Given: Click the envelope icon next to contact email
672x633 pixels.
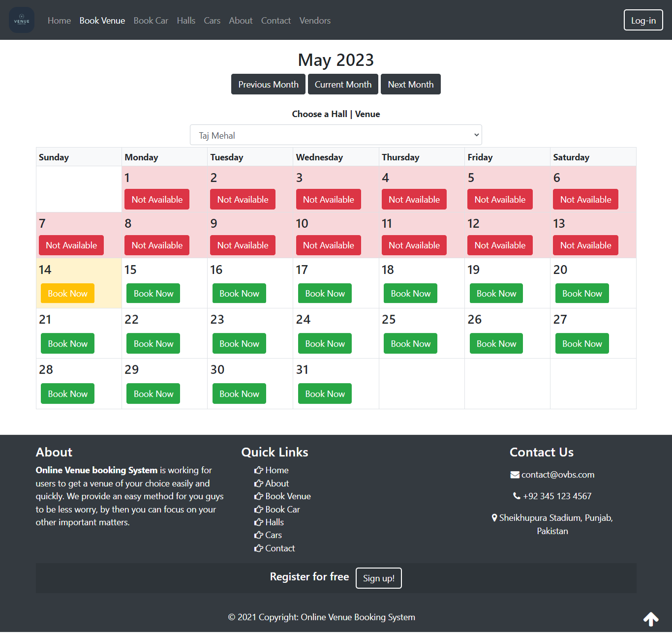Looking at the screenshot, I should [515, 474].
